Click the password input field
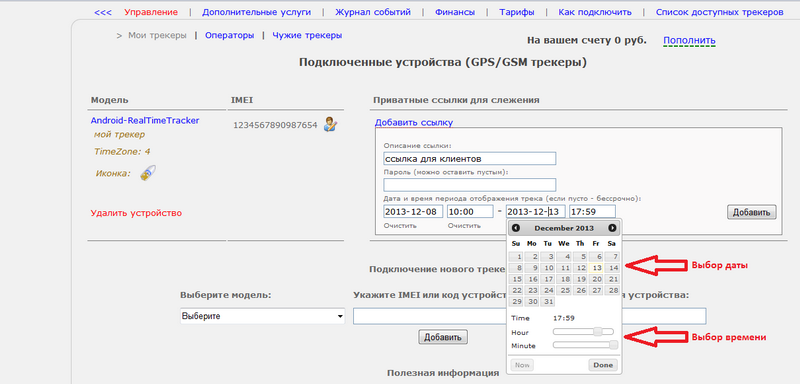The width and height of the screenshot is (800, 384). coord(469,185)
